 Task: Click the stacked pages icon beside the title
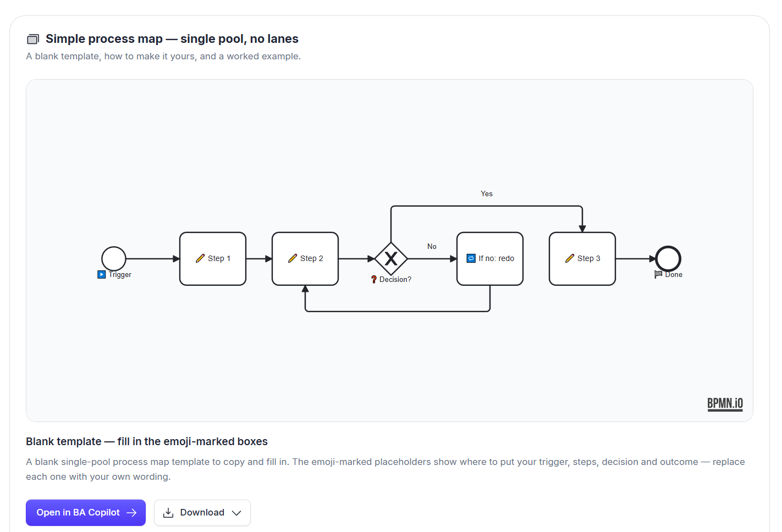(x=33, y=39)
